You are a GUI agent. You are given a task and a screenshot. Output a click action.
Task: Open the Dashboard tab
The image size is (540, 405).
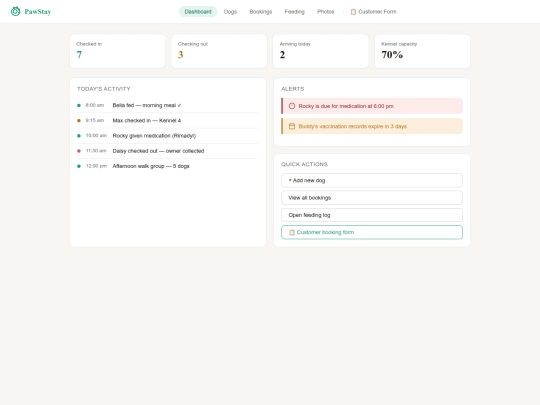(198, 12)
